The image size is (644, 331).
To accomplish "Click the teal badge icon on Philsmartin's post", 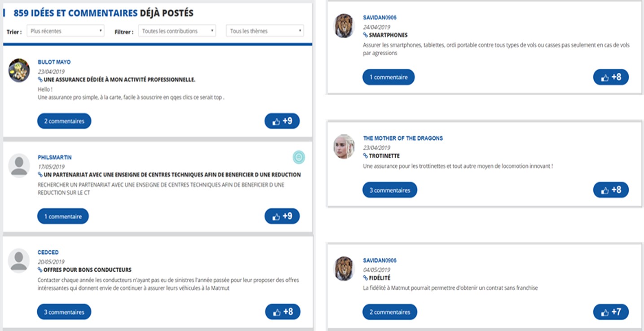I will (x=299, y=157).
